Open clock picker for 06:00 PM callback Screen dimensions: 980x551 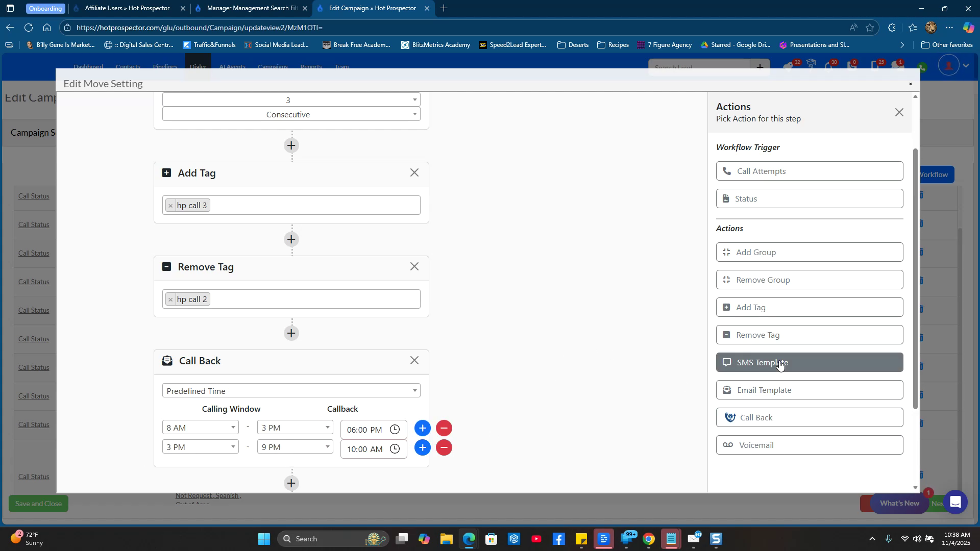(x=395, y=430)
